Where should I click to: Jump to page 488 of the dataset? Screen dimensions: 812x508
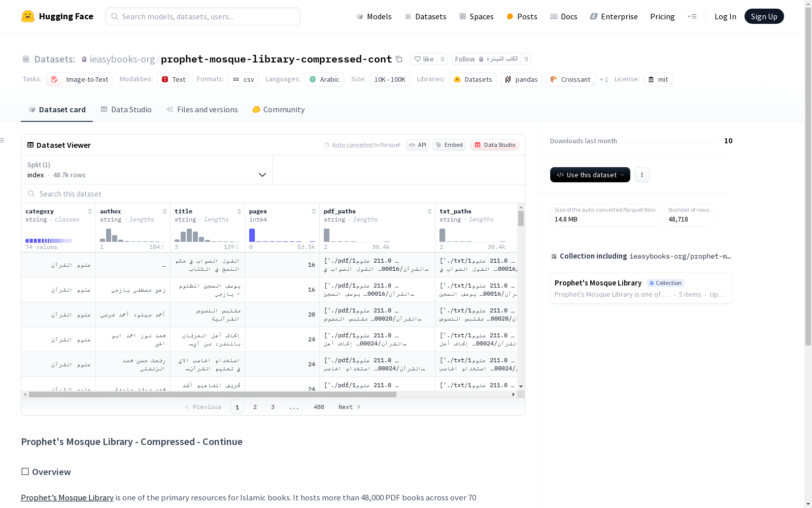(319, 407)
